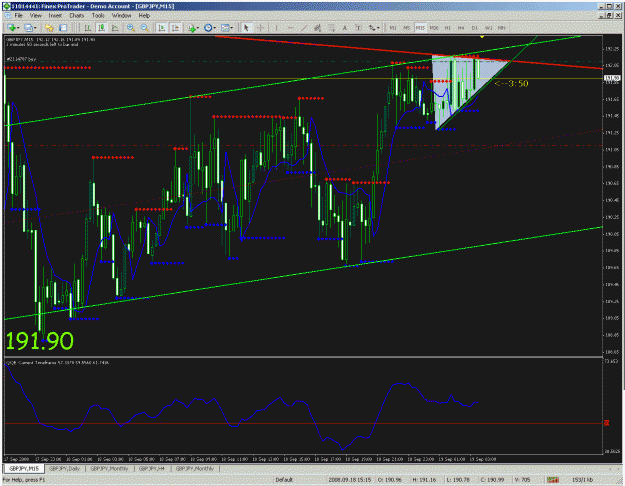Open the Navigator favorites star icon
The image size is (625, 486).
click(49, 28)
